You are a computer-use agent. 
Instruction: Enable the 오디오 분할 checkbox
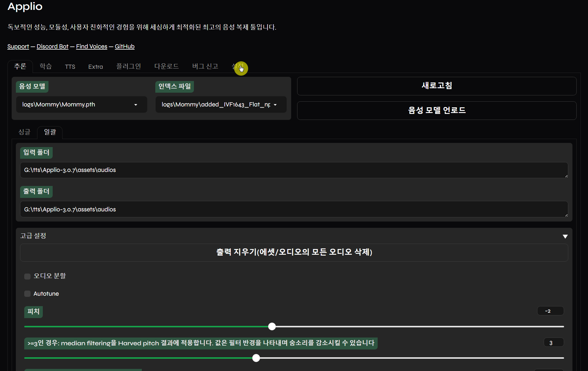tap(28, 276)
